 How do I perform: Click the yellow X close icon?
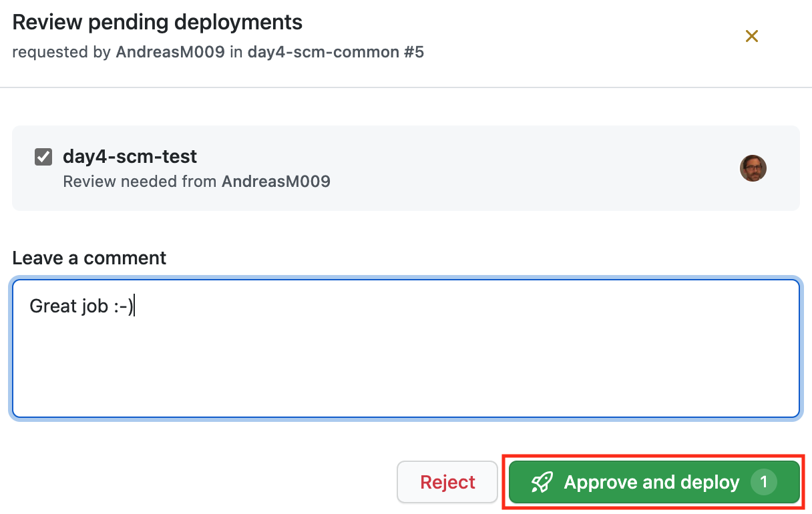click(752, 36)
